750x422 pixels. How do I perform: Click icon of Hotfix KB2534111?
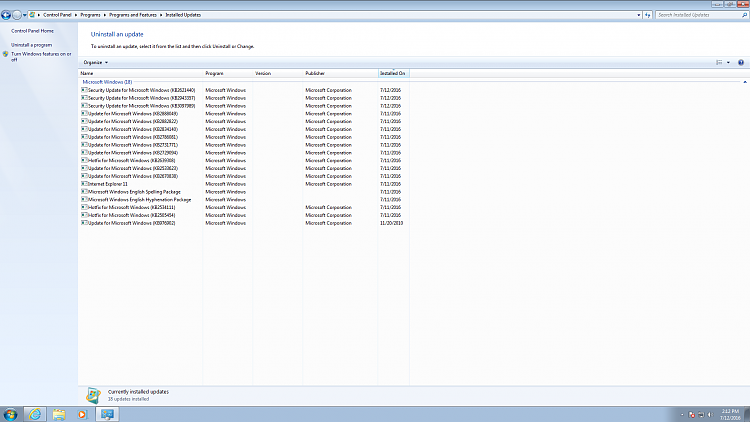[84, 207]
